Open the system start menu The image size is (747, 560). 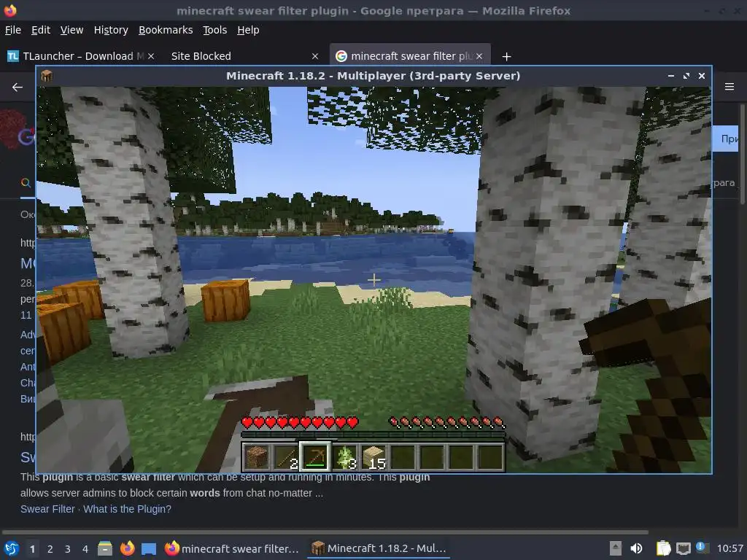[x=12, y=548]
